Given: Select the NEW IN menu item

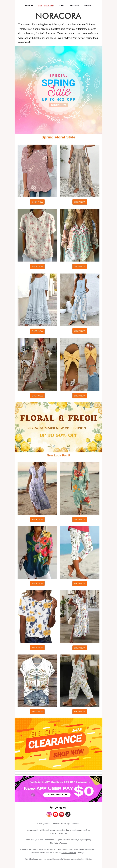Looking at the screenshot, I should 29,6.
